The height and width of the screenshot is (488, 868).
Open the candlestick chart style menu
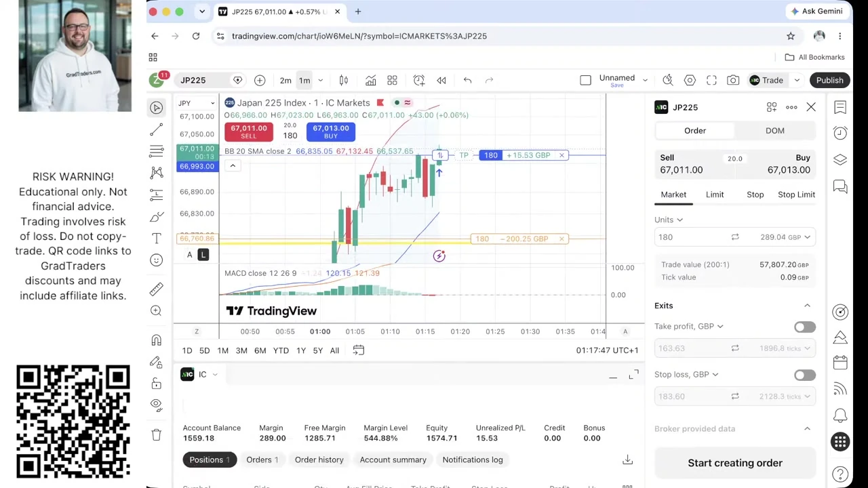point(344,81)
